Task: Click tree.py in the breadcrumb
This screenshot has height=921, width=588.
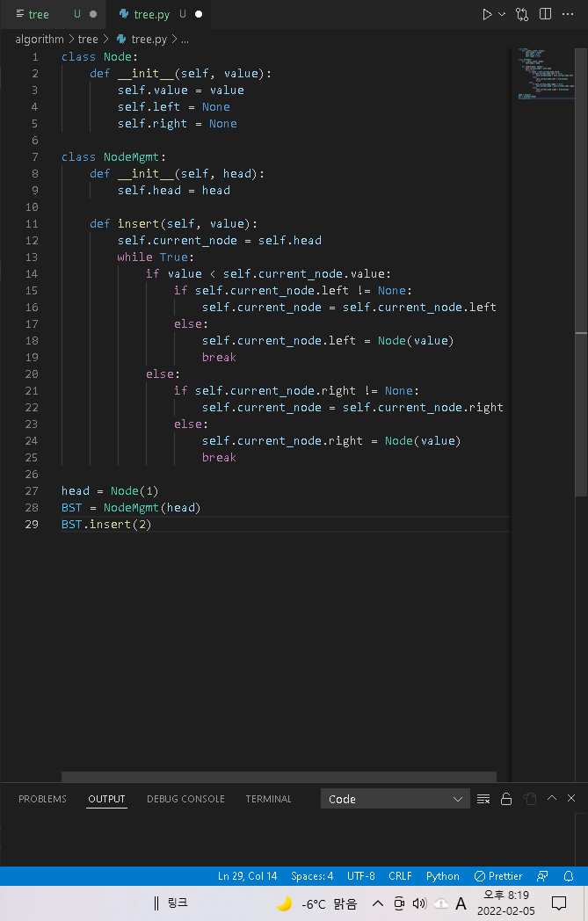Action: point(142,40)
